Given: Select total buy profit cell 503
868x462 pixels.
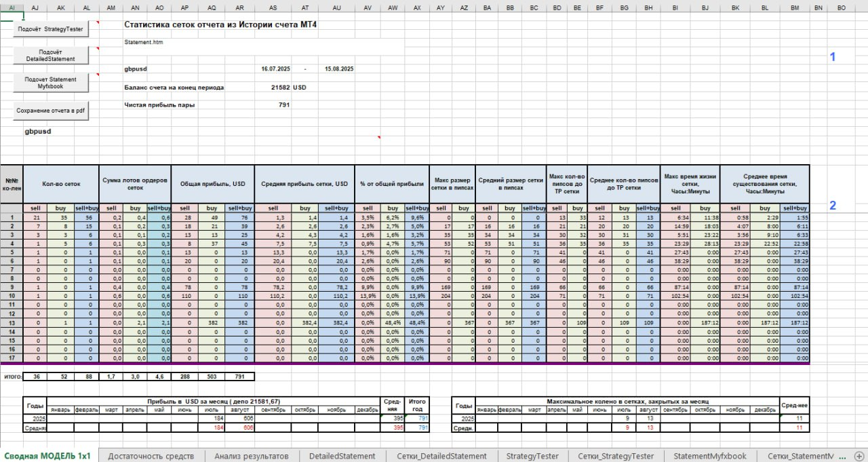Looking at the screenshot, I should [x=211, y=376].
